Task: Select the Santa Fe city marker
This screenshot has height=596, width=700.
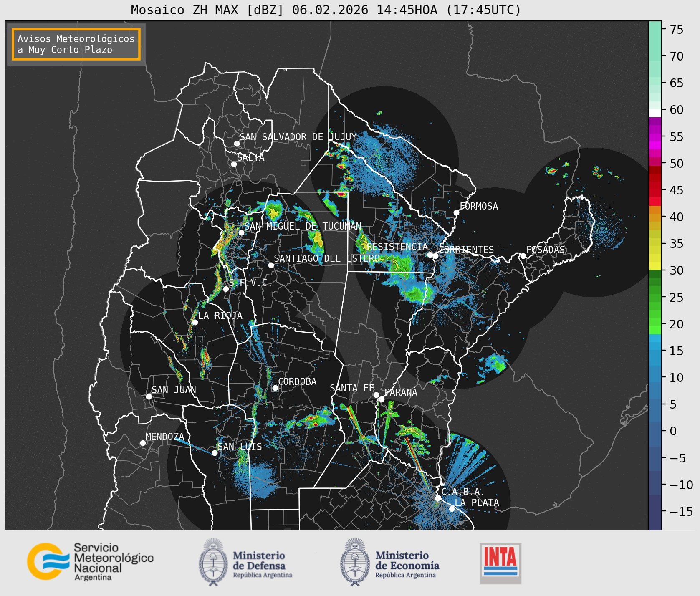Action: click(x=376, y=395)
